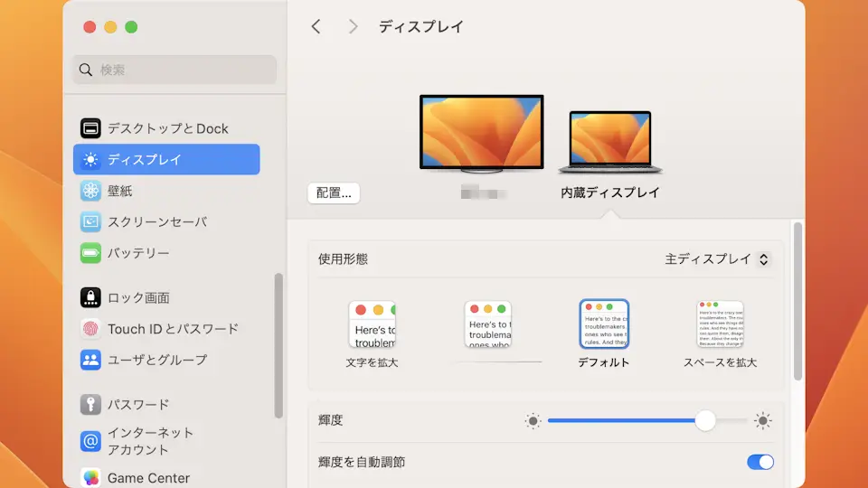
Task: Choose 文字を拡大 resolution option
Action: pos(372,324)
